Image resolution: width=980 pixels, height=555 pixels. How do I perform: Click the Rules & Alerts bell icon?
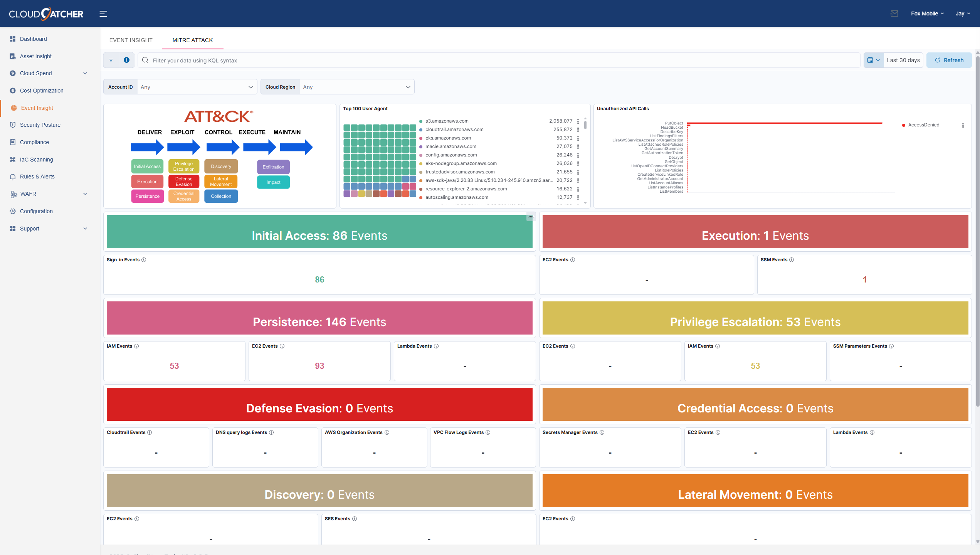tap(13, 177)
